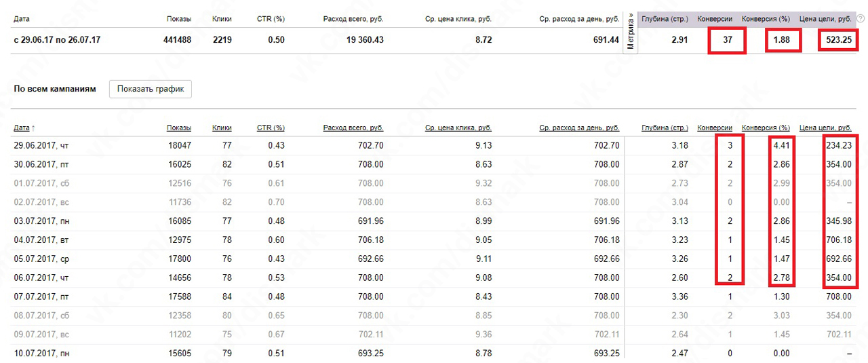Sort by underlined "Расход всего, руб." header
This screenshot has height=363, width=868.
pyautogui.click(x=353, y=128)
